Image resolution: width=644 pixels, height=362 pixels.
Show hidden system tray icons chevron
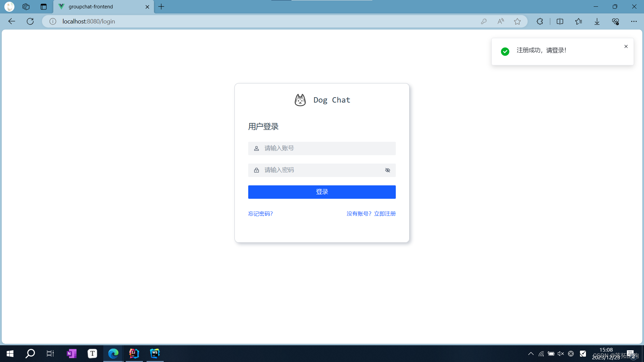[x=531, y=354]
